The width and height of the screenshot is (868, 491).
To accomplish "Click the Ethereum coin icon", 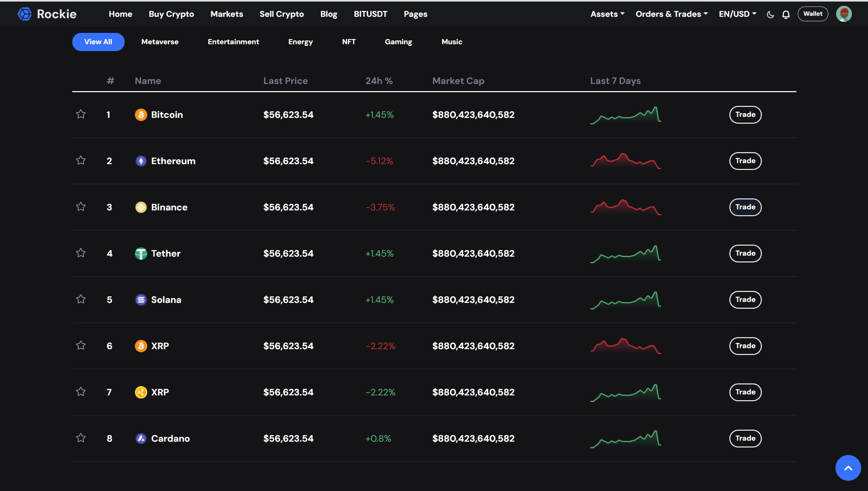I will [141, 161].
